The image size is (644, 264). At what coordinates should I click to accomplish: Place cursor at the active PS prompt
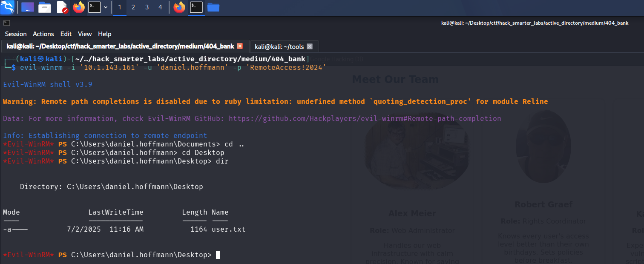pyautogui.click(x=218, y=255)
